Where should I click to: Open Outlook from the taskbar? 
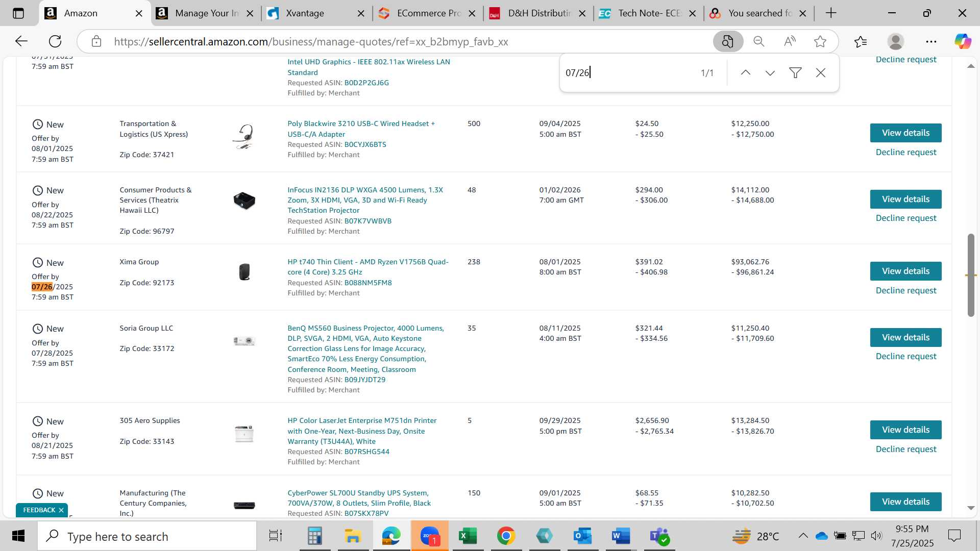pyautogui.click(x=582, y=536)
